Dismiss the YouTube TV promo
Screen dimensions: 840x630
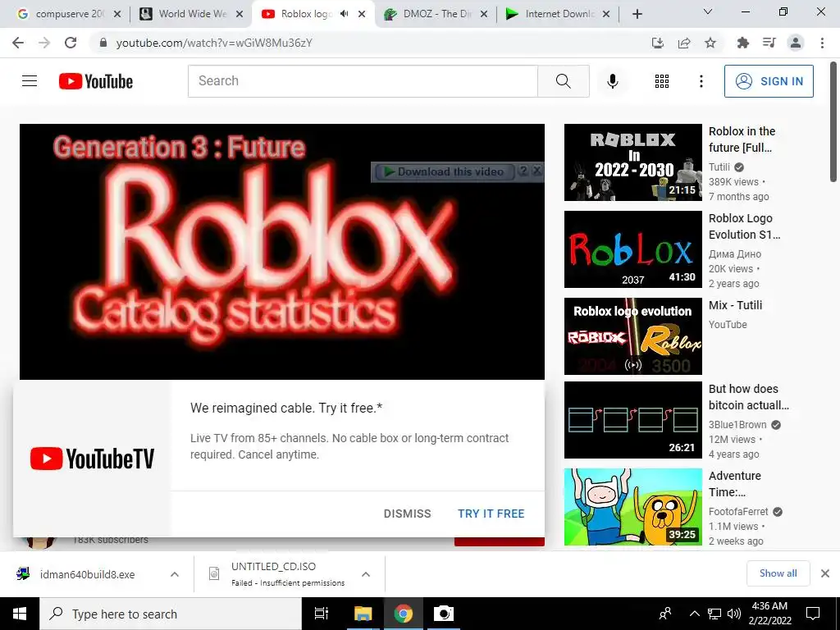point(407,514)
